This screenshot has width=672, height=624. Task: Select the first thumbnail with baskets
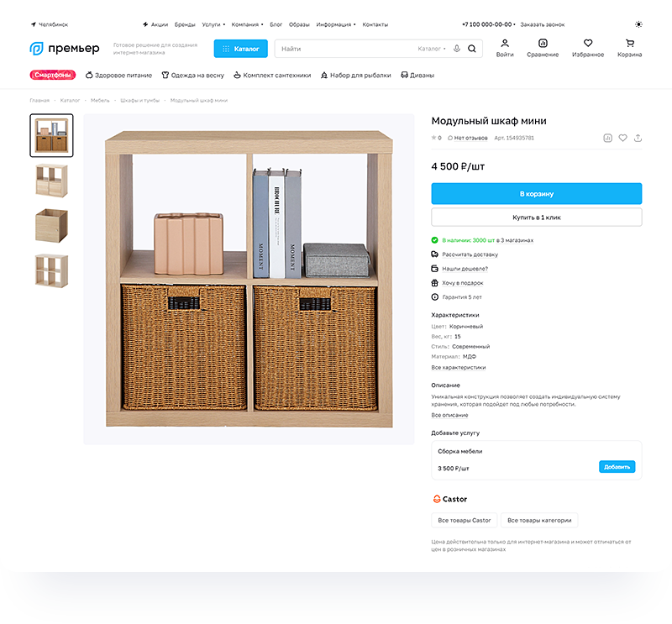[51, 135]
